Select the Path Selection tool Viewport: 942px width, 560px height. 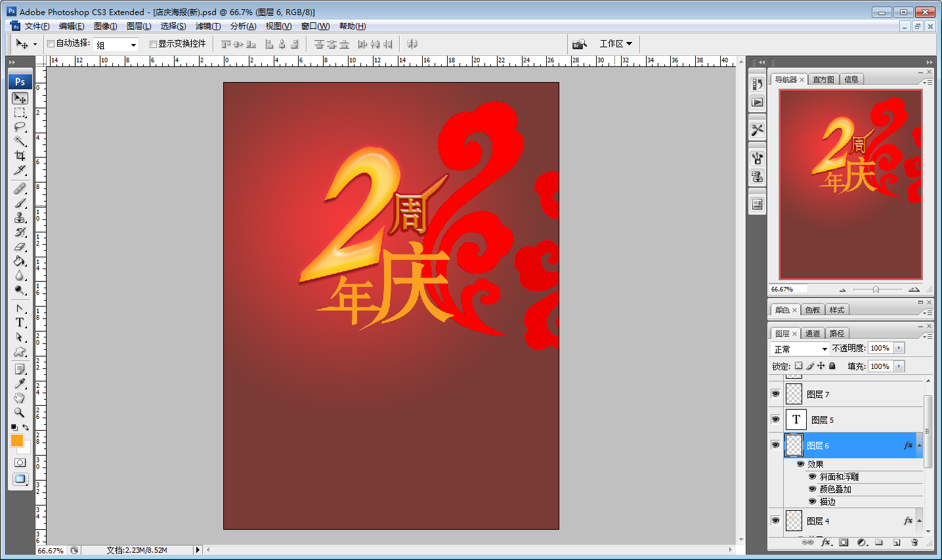(20, 337)
